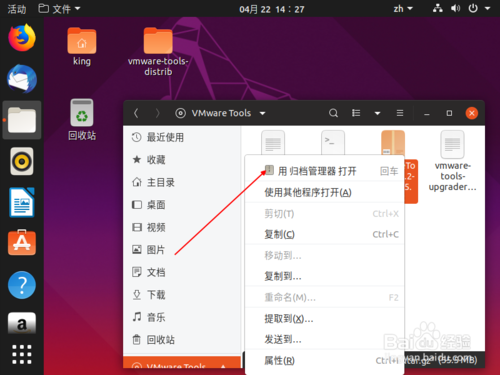Expand the VMware Tools path dropdown
500x375 pixels.
[263, 113]
